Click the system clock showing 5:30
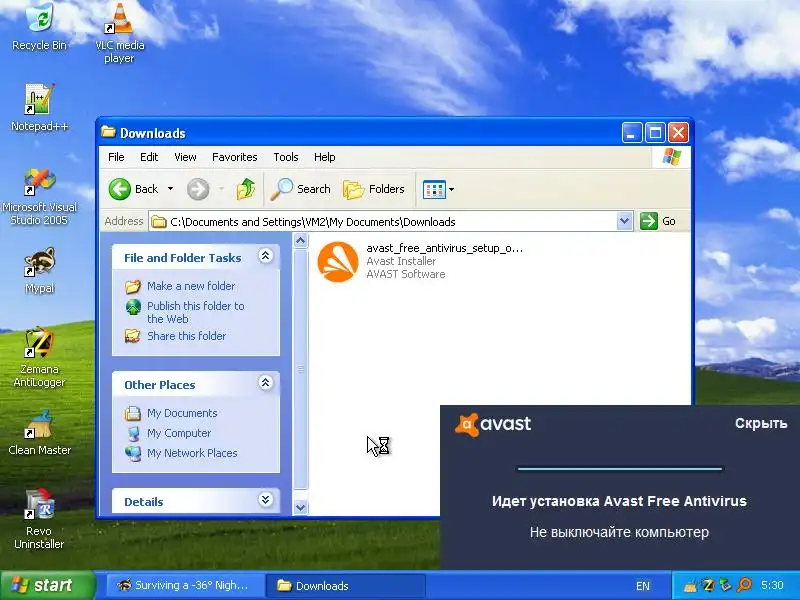800x600 pixels. (772, 585)
